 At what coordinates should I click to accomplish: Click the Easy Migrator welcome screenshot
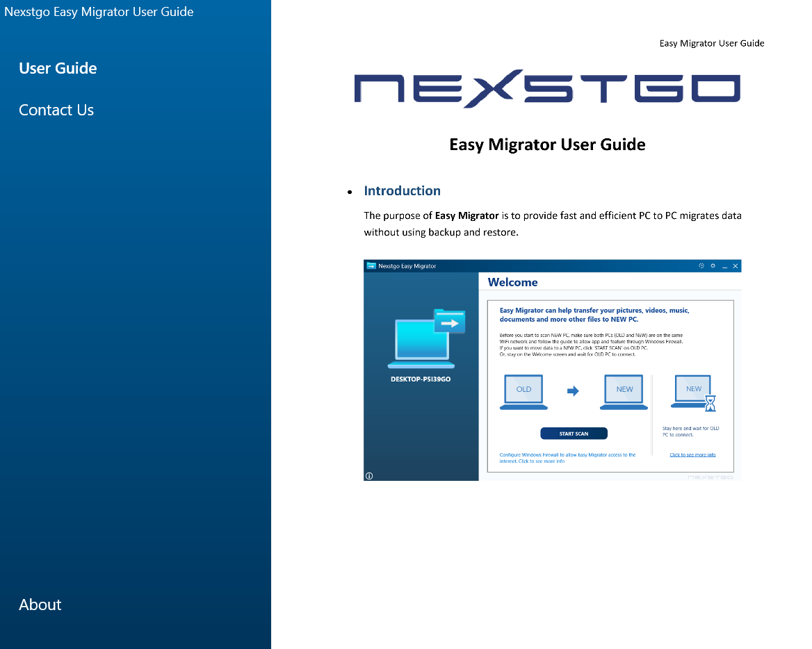[x=553, y=370]
